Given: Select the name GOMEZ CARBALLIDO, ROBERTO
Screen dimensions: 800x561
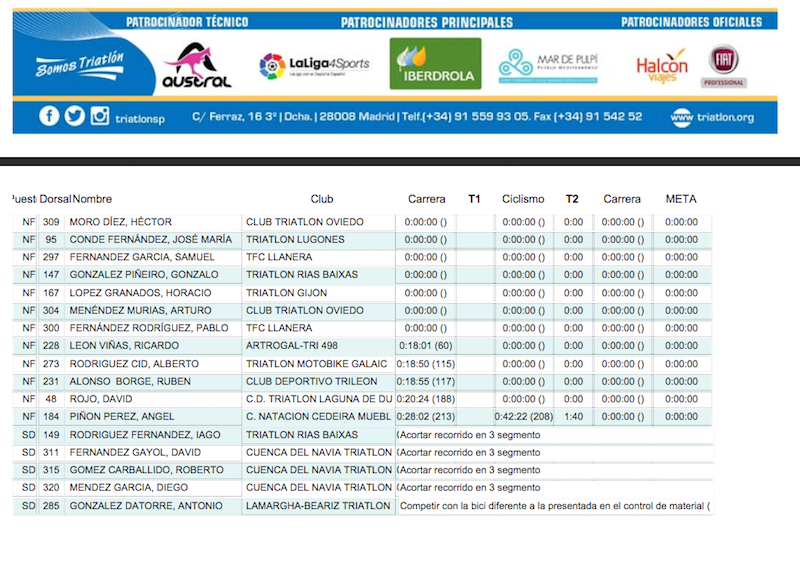Looking at the screenshot, I should [146, 470].
